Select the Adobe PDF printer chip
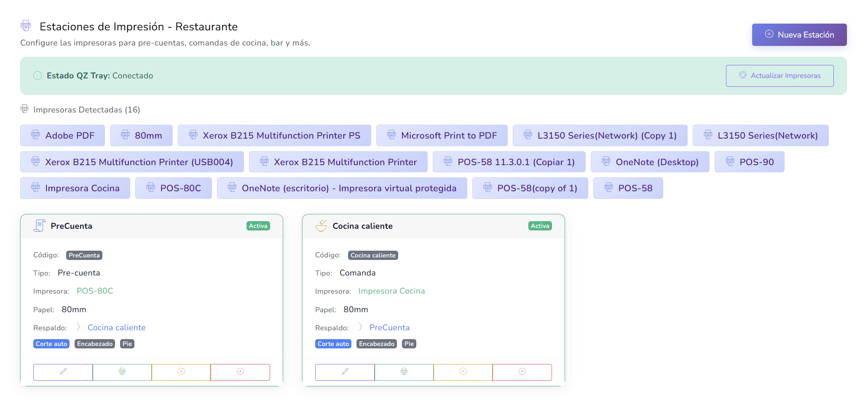 62,136
